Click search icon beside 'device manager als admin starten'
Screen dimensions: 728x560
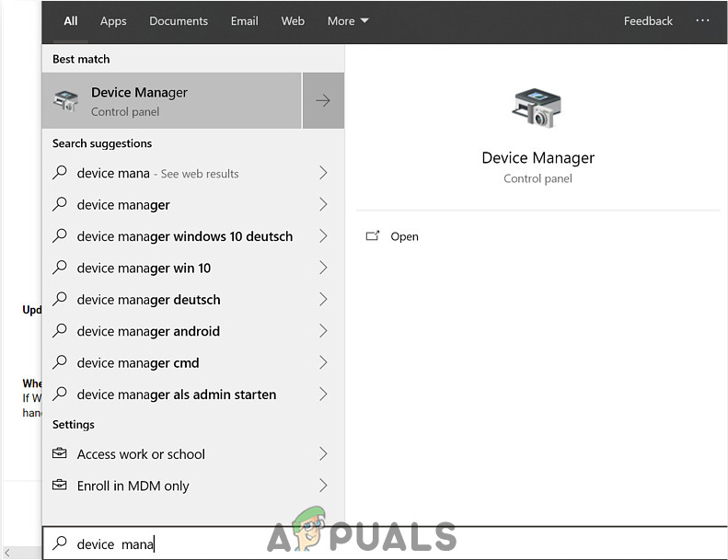(60, 394)
